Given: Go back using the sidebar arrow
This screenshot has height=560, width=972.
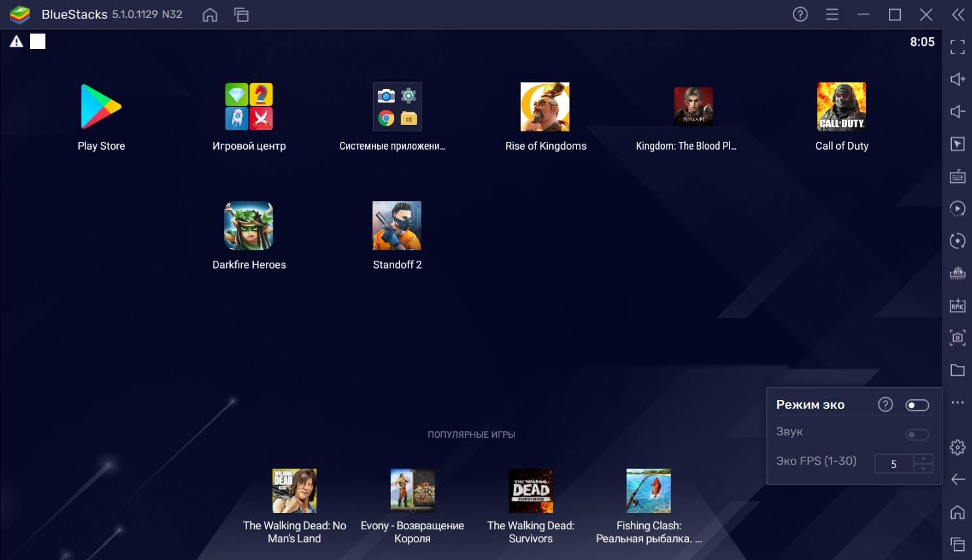Looking at the screenshot, I should tap(958, 480).
